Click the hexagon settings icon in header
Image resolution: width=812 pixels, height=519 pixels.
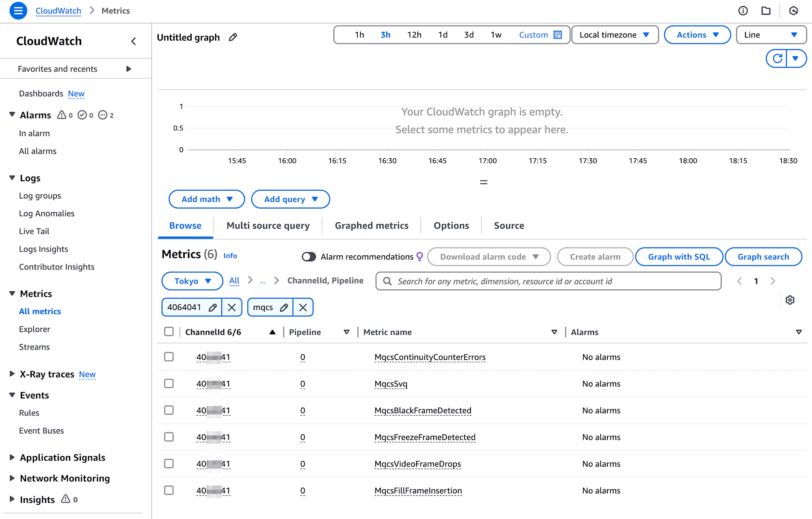click(793, 11)
